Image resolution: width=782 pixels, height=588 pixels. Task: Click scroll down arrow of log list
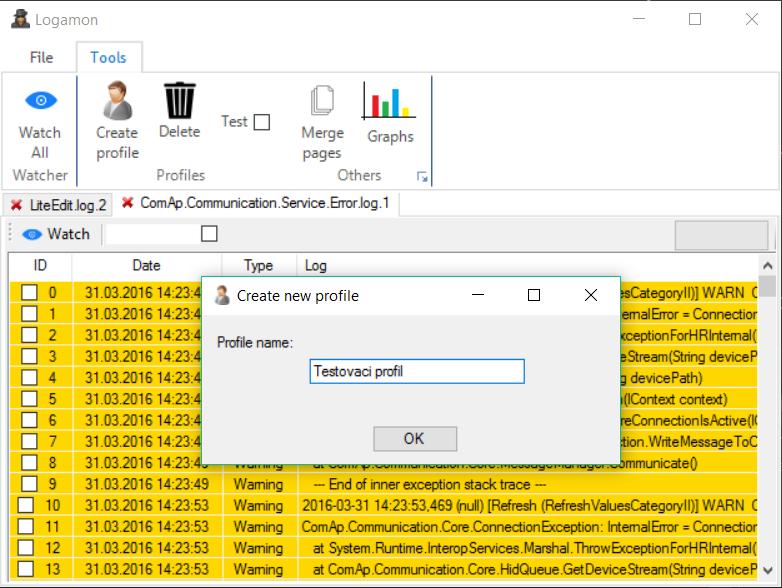tap(768, 570)
